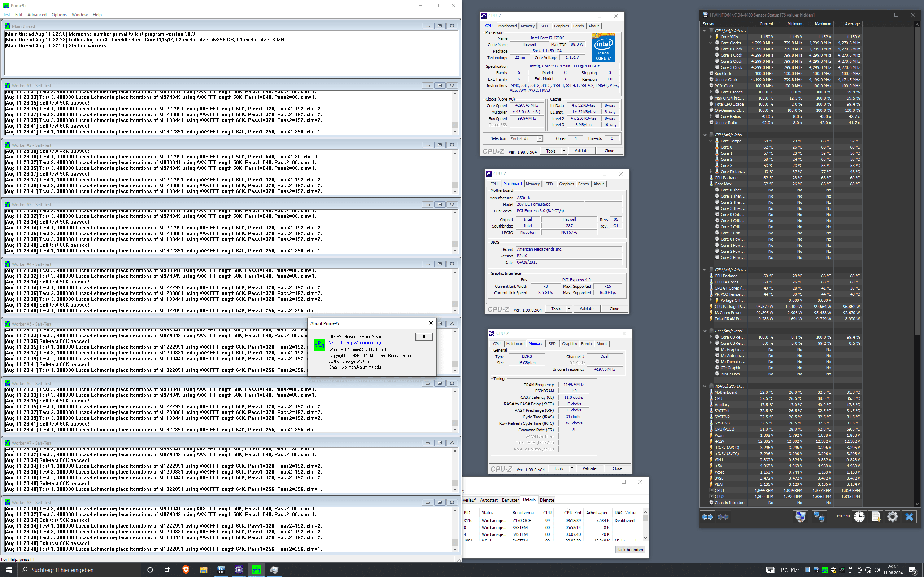
Task: Open Brave browser from taskbar
Action: (186, 570)
